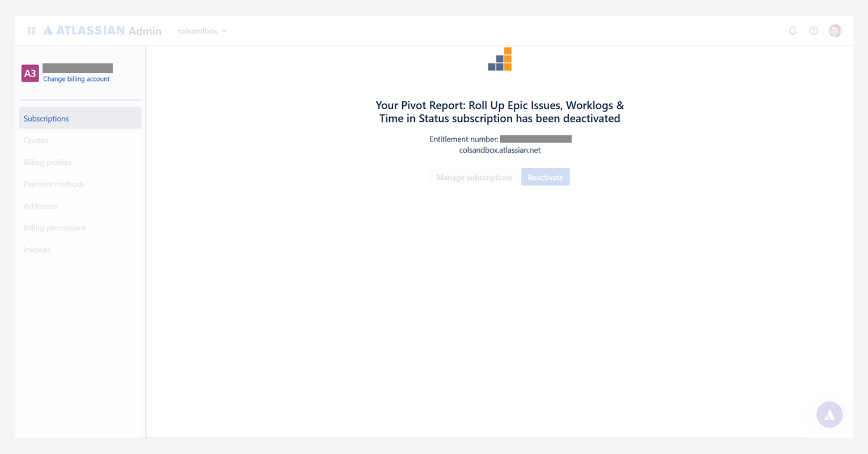Click the subscription deactivated heading

[500, 112]
